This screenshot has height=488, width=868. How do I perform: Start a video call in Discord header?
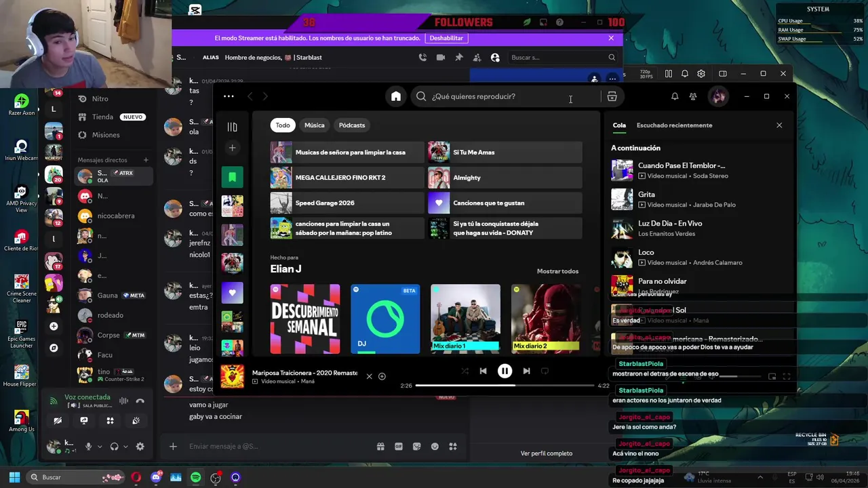click(441, 58)
